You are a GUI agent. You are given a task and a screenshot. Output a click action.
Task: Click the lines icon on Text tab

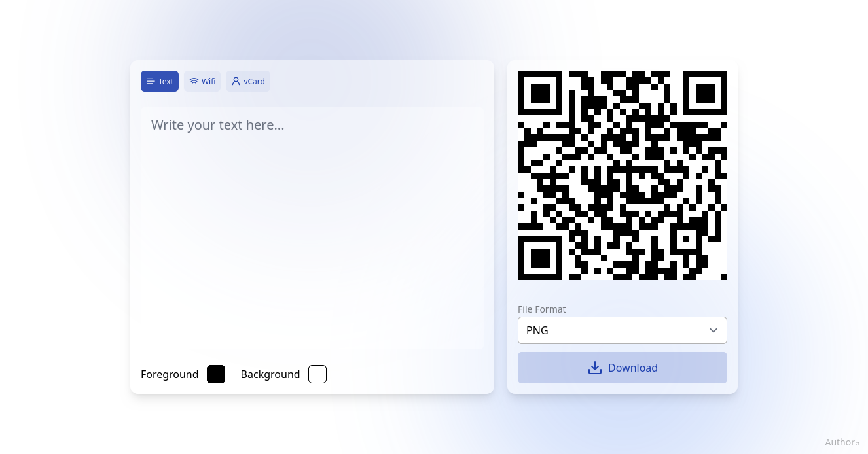151,82
